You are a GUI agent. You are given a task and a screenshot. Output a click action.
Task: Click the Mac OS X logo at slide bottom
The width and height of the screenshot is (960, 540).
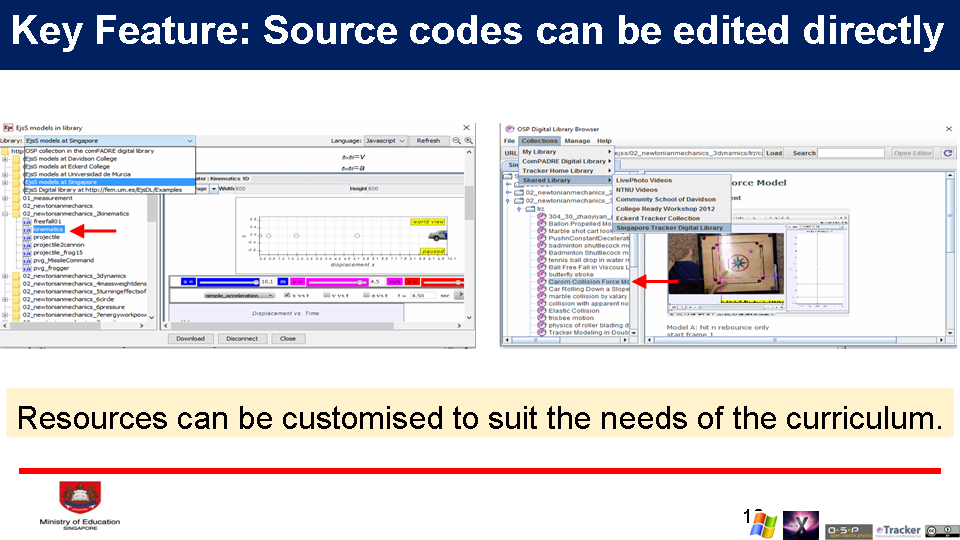coord(800,525)
